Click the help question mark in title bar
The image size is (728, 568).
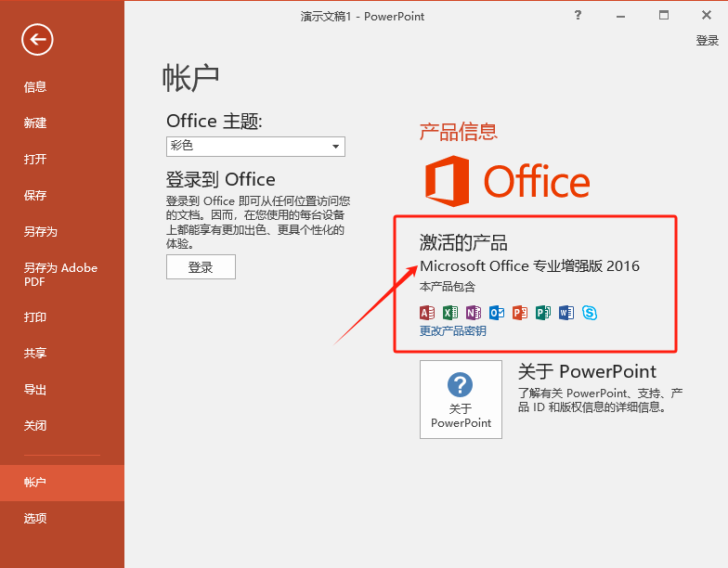point(578,15)
